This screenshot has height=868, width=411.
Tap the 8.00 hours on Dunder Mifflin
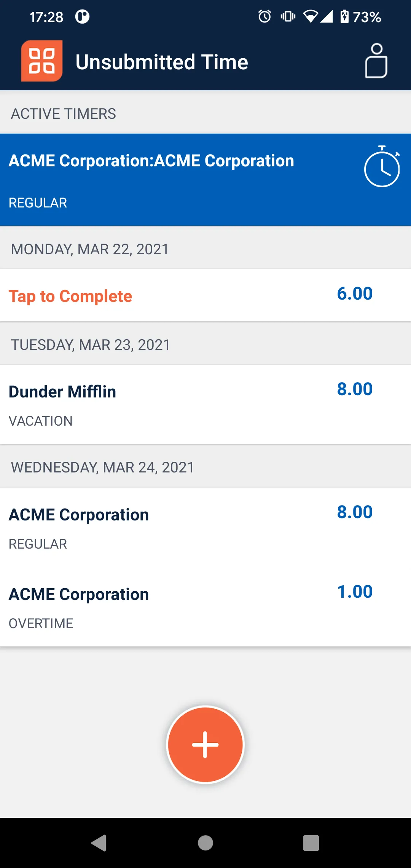point(355,389)
